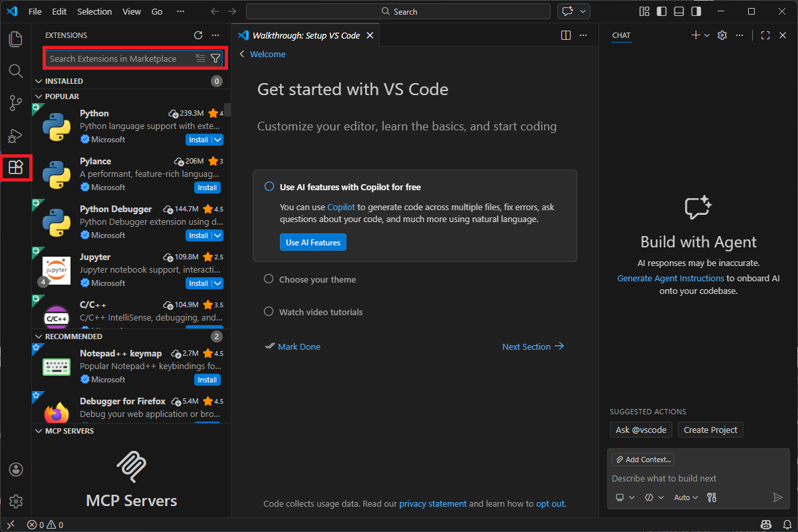Image resolution: width=798 pixels, height=532 pixels.
Task: Collapse the INSTALLED extensions section
Action: point(131,81)
